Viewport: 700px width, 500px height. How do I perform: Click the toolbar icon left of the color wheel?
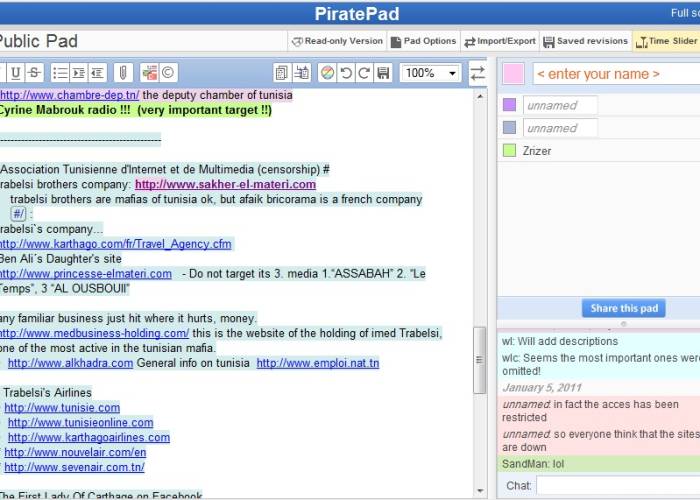click(x=301, y=73)
